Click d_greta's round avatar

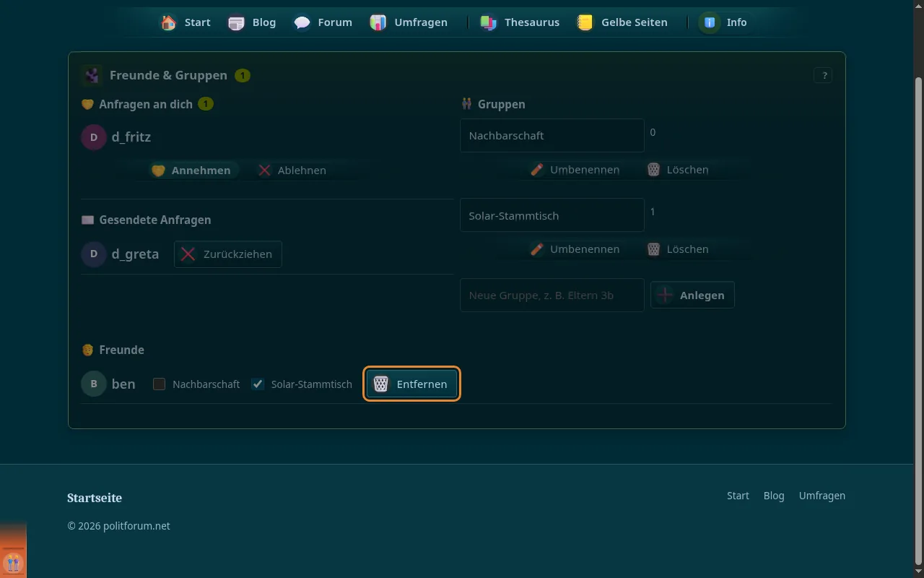pos(94,254)
